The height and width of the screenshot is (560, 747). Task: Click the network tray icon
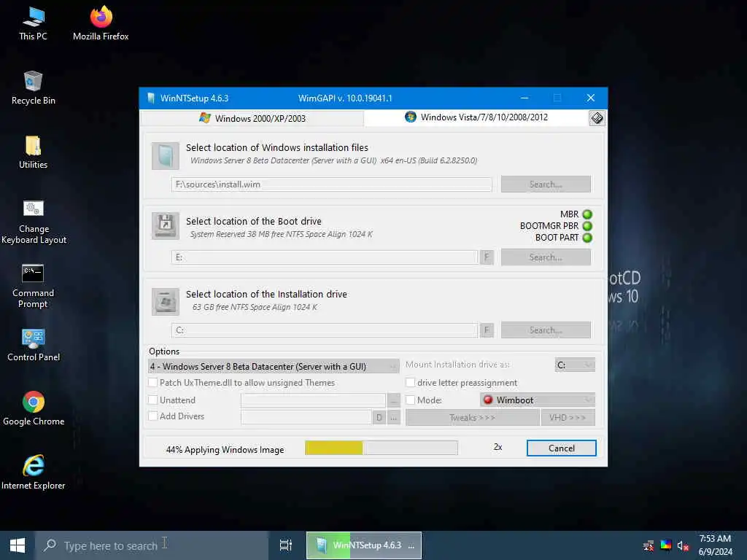click(649, 545)
